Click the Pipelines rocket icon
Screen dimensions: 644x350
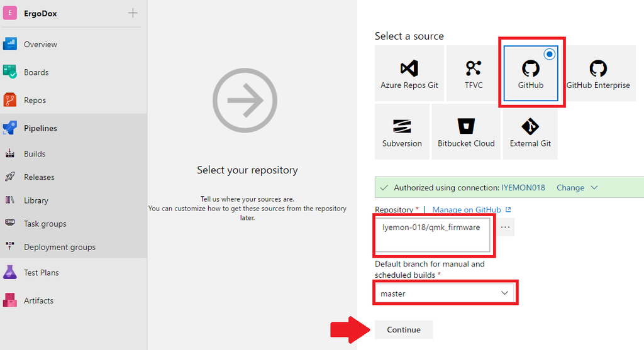(10, 128)
